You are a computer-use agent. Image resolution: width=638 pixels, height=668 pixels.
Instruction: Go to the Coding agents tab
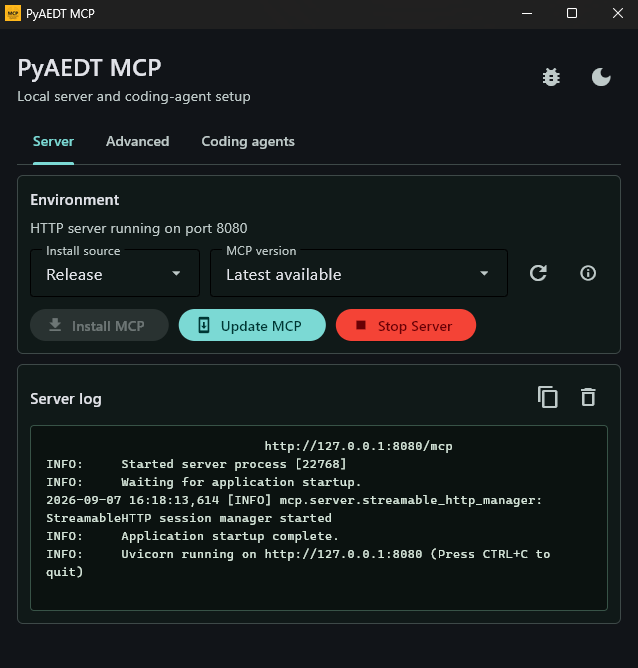[x=248, y=141]
